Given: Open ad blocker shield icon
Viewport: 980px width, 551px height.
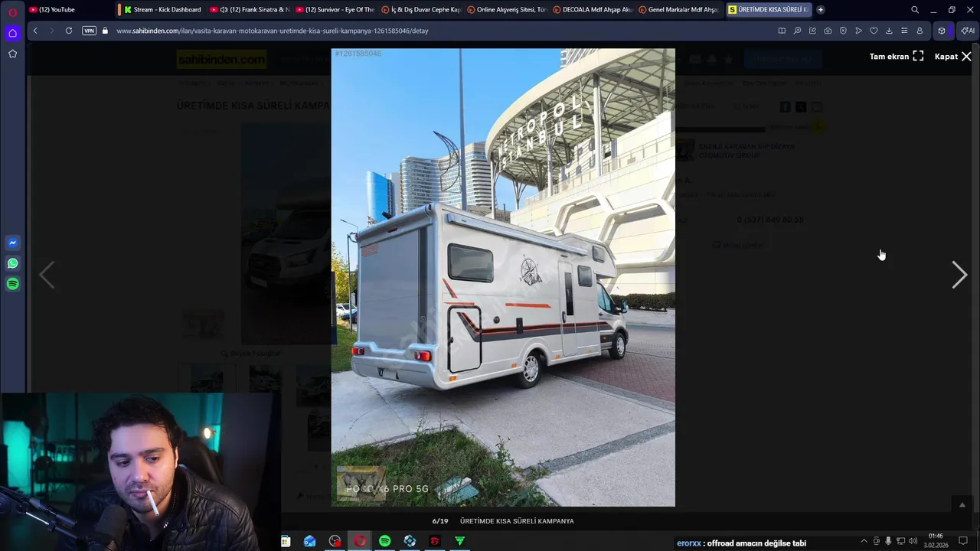Looking at the screenshot, I should 843,31.
